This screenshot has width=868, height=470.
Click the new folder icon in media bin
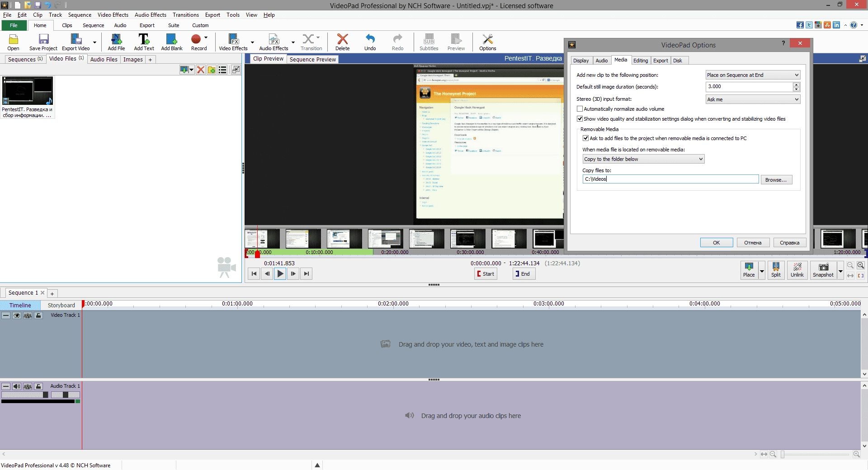click(x=212, y=70)
